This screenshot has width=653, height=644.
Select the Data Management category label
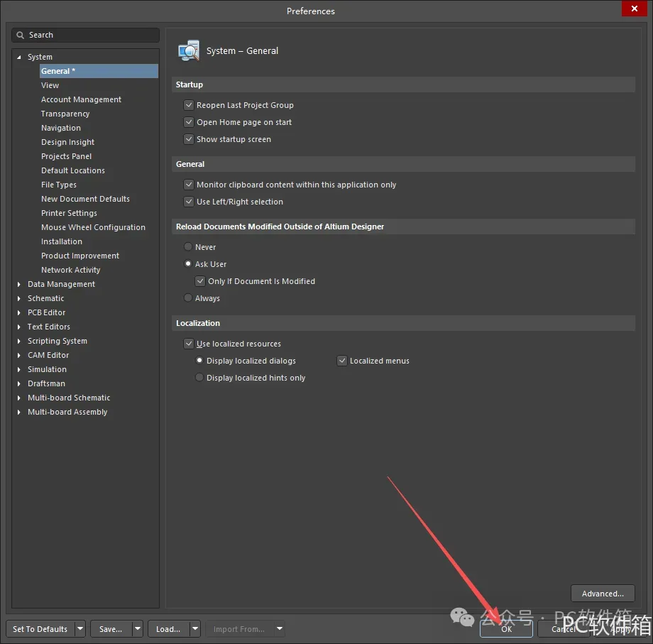[x=61, y=284]
